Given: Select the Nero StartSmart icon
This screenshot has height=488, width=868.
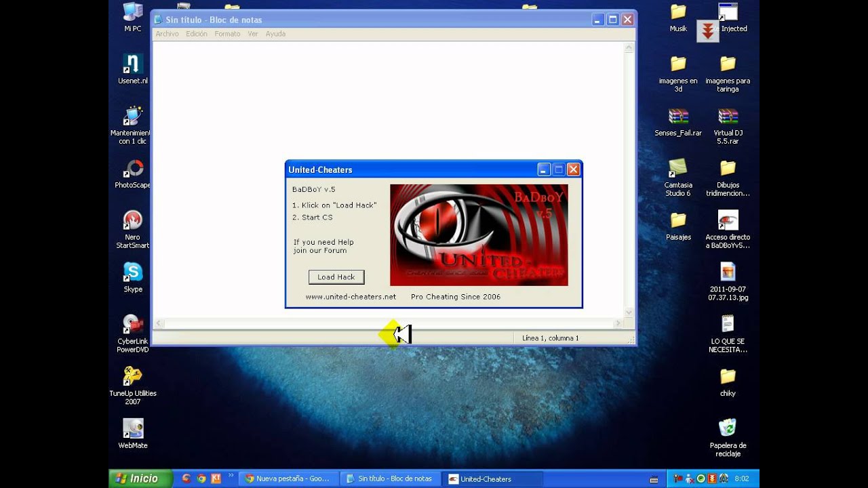Looking at the screenshot, I should point(133,230).
